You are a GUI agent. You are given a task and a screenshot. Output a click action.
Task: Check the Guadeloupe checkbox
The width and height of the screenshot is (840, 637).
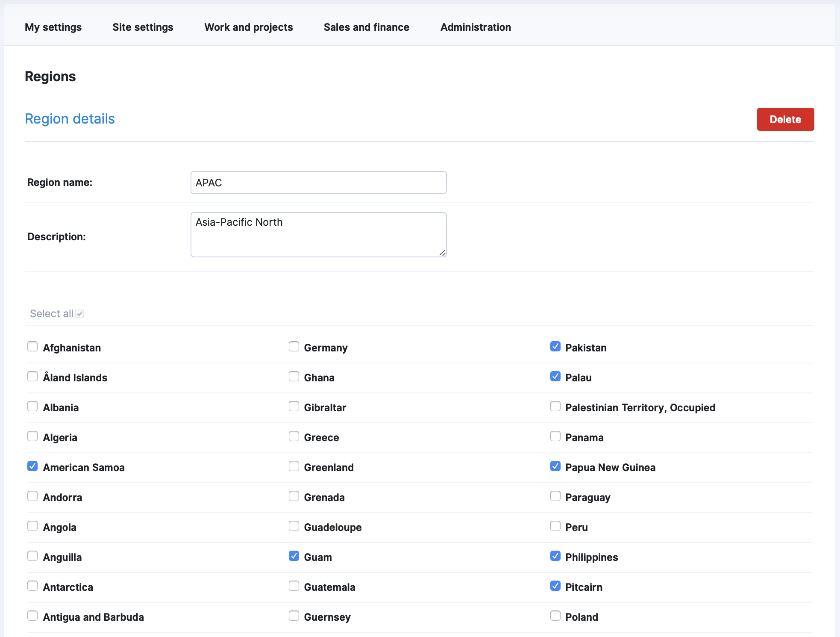click(294, 526)
